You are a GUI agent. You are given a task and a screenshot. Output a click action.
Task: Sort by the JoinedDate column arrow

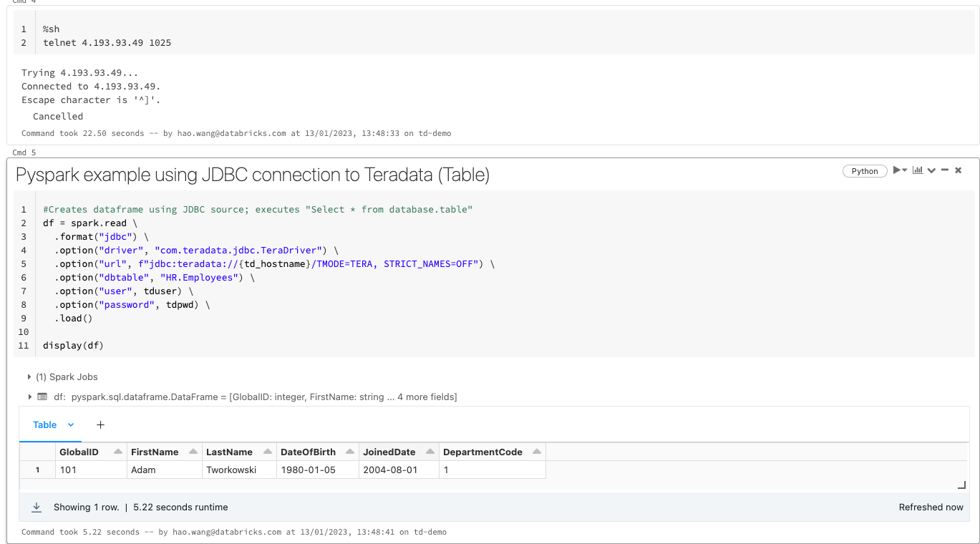click(x=430, y=452)
